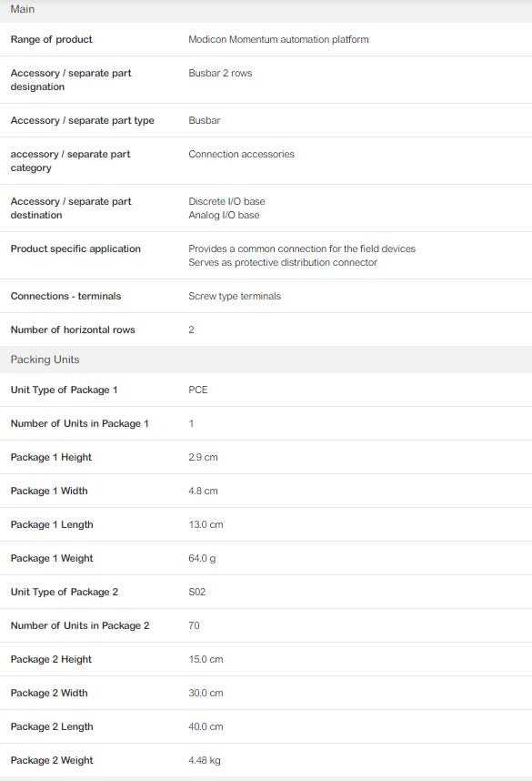Click the Screw type terminals value

235,296
